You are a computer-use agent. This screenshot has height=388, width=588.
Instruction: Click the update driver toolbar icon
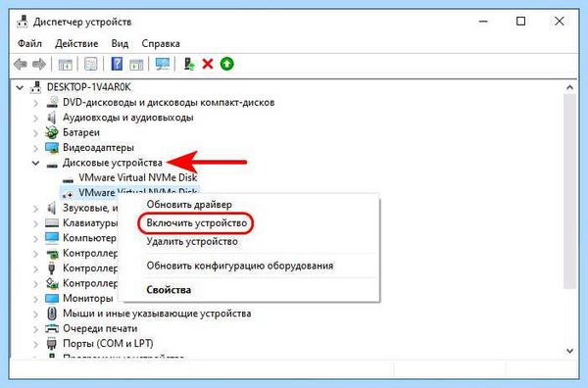tap(188, 64)
